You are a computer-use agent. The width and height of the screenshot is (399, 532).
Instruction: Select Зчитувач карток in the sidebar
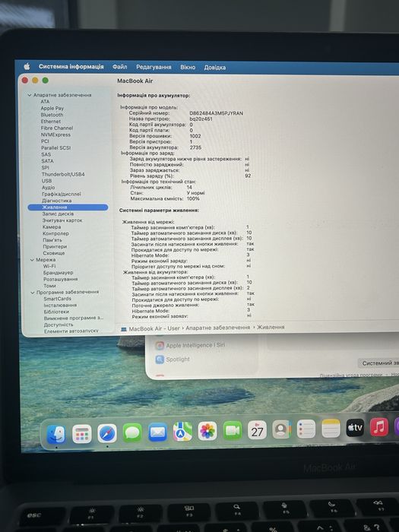tap(62, 220)
